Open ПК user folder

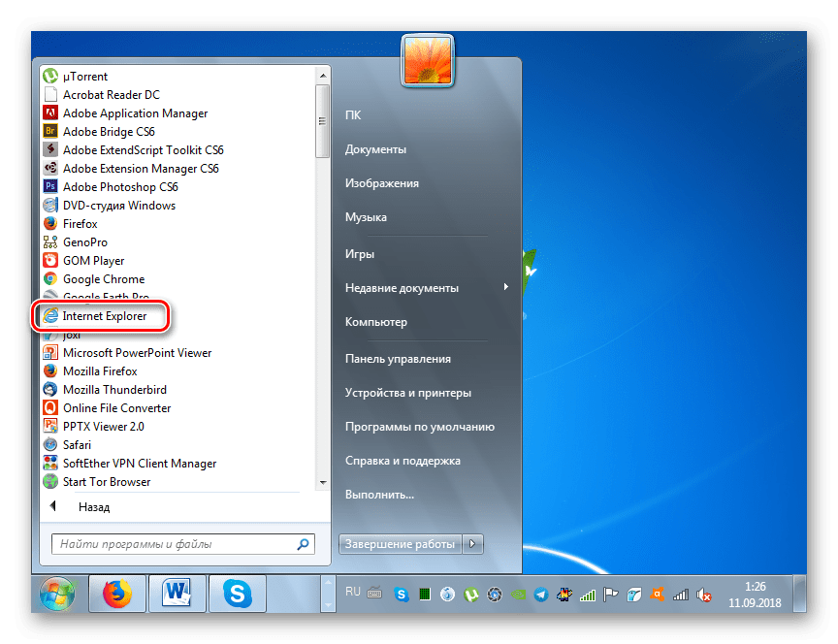353,114
